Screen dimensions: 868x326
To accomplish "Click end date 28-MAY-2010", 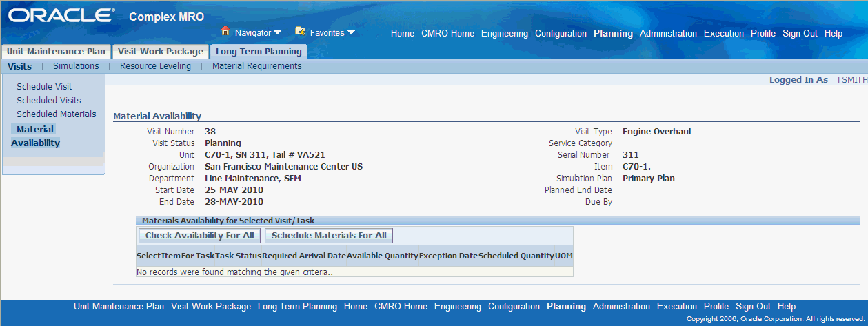I will pos(234,202).
